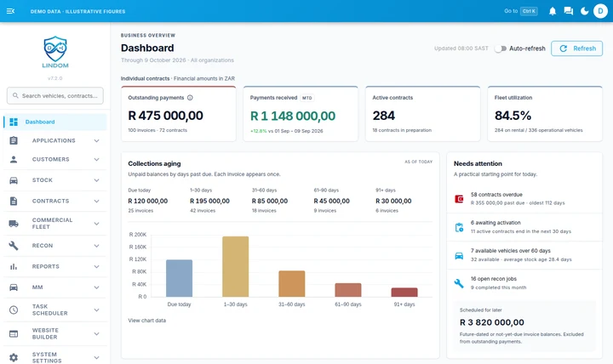Click the 61–90 days chart bar
This screenshot has height=364, width=613.
[x=348, y=290]
